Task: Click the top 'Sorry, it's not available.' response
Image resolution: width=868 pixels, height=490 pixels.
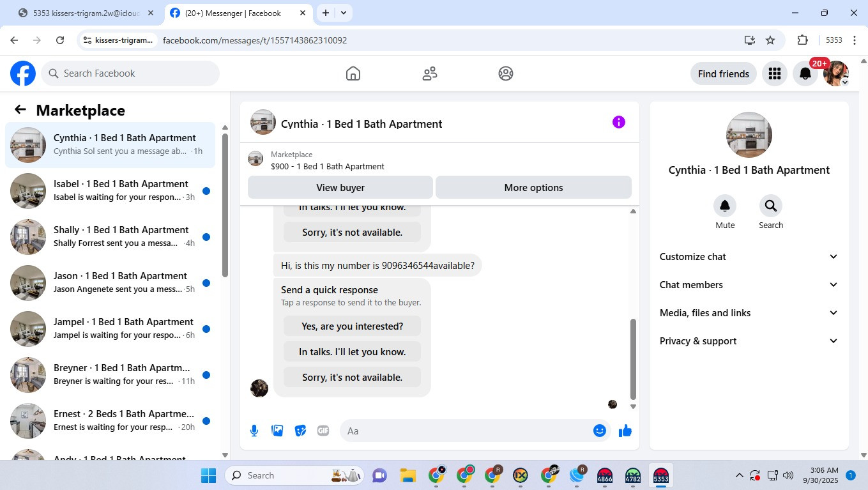Action: tap(352, 233)
